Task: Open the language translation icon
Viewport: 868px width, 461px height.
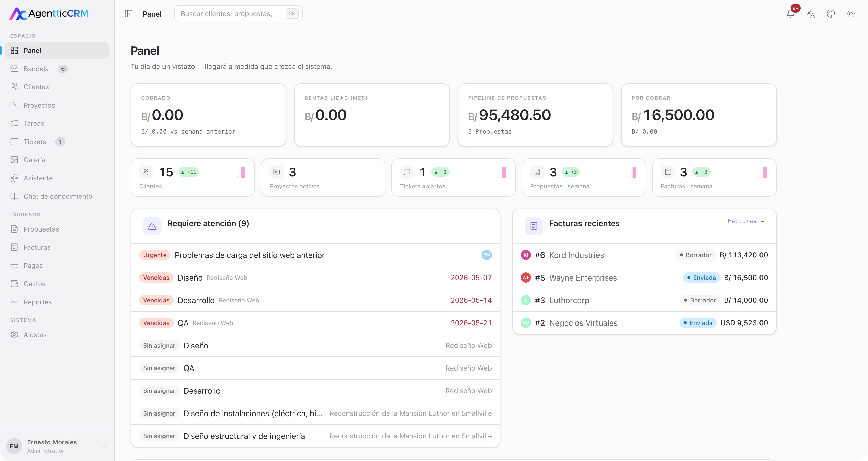Action: (810, 14)
